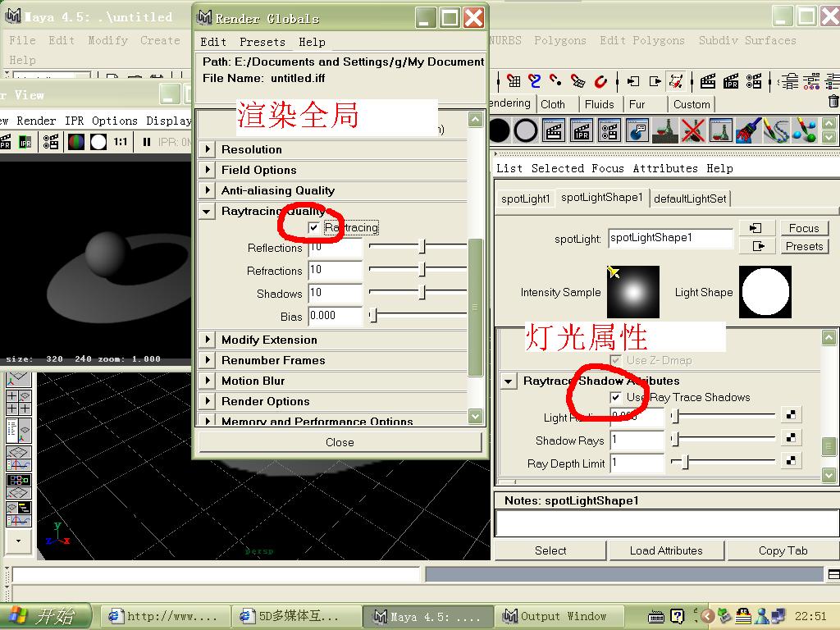Click the input connections icon in status line

[633, 81]
